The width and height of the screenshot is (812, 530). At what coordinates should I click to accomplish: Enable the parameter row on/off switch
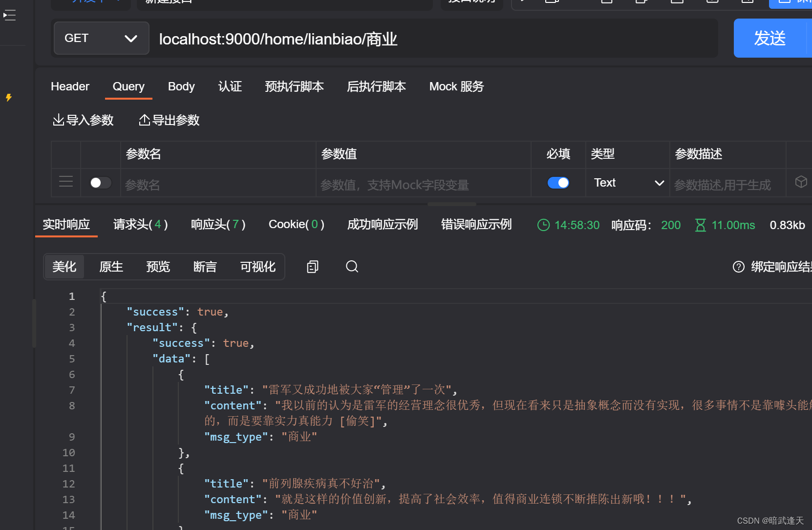tap(101, 183)
